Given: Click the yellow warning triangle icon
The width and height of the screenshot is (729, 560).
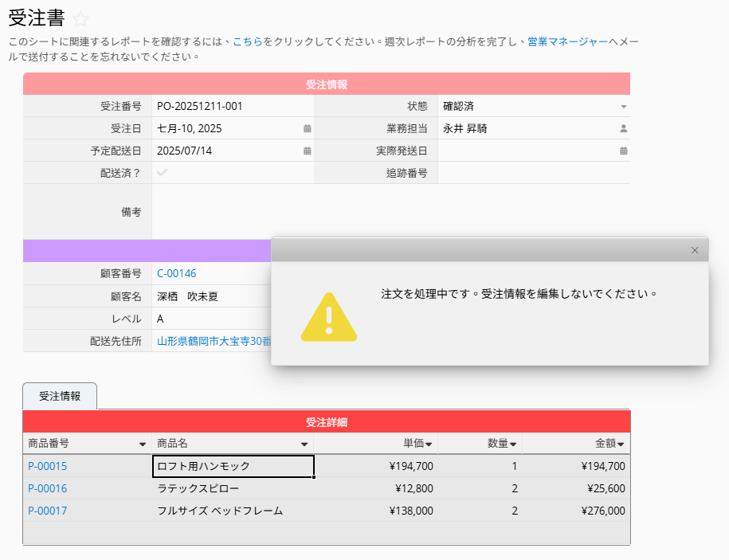Looking at the screenshot, I should (328, 317).
